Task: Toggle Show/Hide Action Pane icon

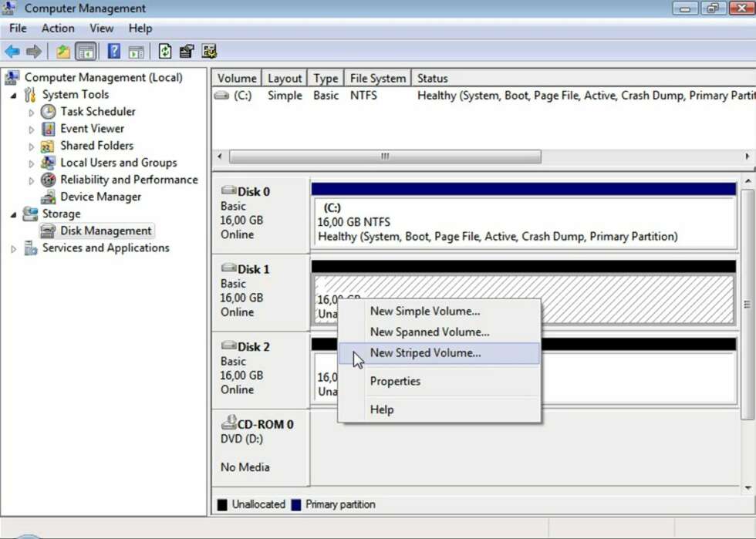Action: pyautogui.click(x=137, y=52)
